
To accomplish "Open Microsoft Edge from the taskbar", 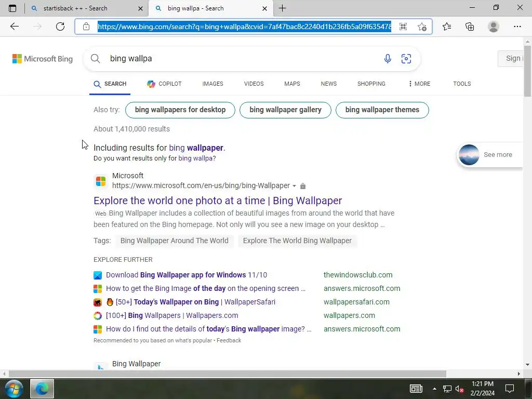I will coord(42,389).
